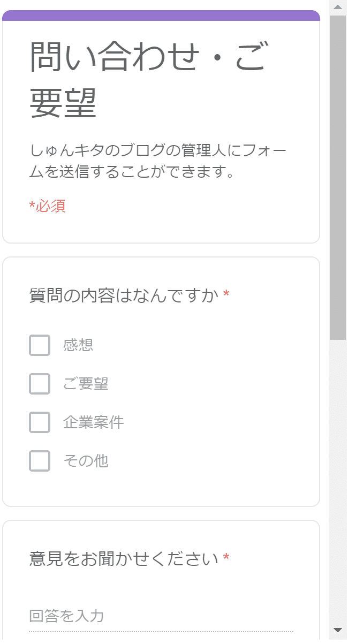This screenshot has width=356, height=644.
Task: Click the red asterisk beside 意見をお聞かせください
Action: click(x=226, y=558)
